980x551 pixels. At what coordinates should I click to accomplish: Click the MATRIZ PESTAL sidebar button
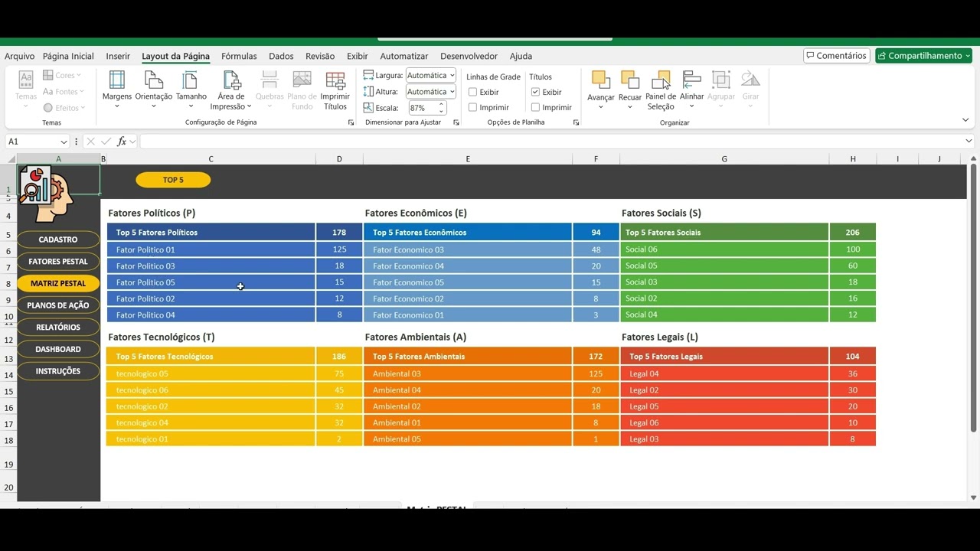click(x=58, y=283)
